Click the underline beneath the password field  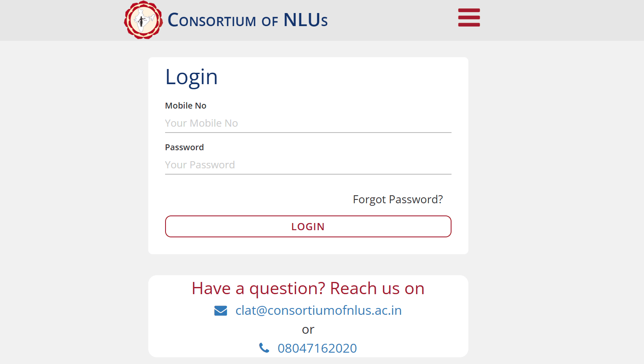308,174
